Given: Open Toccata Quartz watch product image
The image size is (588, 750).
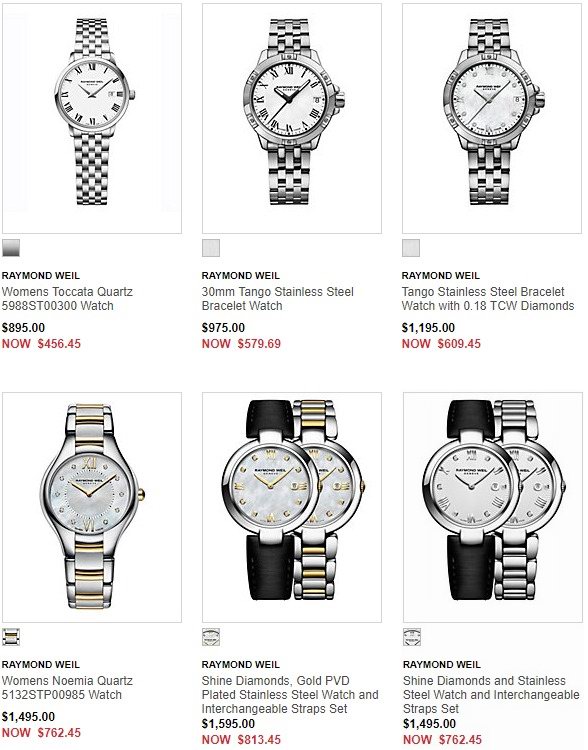Looking at the screenshot, I should point(92,118).
